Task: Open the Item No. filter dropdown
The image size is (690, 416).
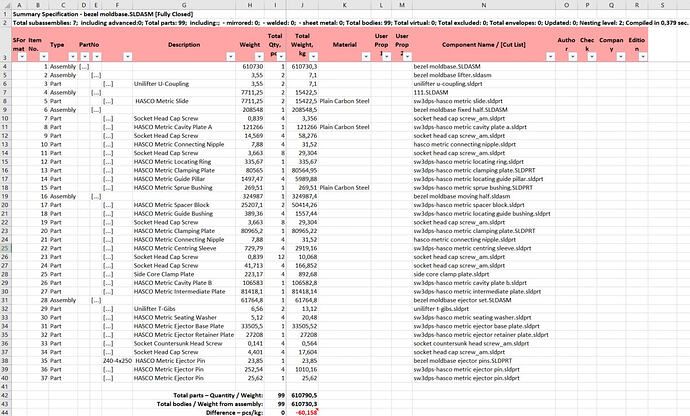Action: [x=44, y=57]
